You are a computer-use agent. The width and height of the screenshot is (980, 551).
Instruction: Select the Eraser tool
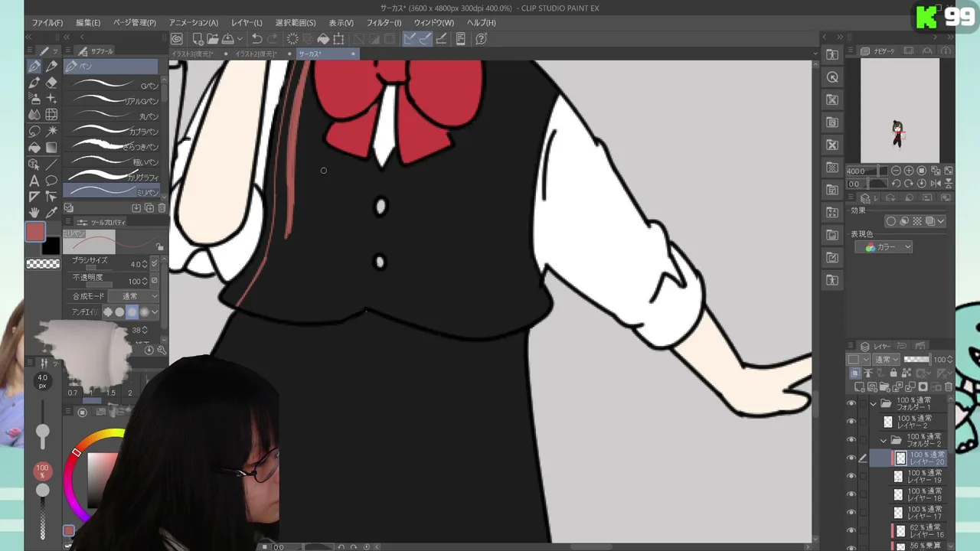pos(51,83)
